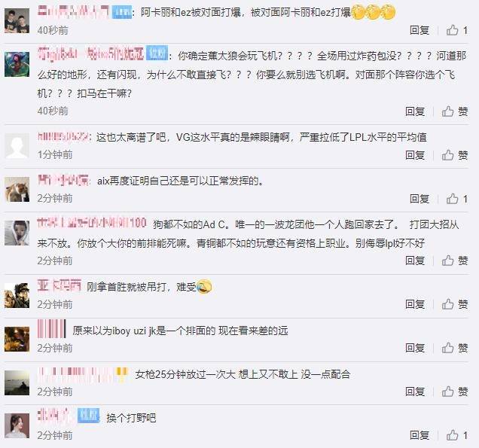The height and width of the screenshot is (448, 479).
Task: Like the 换个打野吧 comment
Action: pyautogui.click(x=456, y=435)
